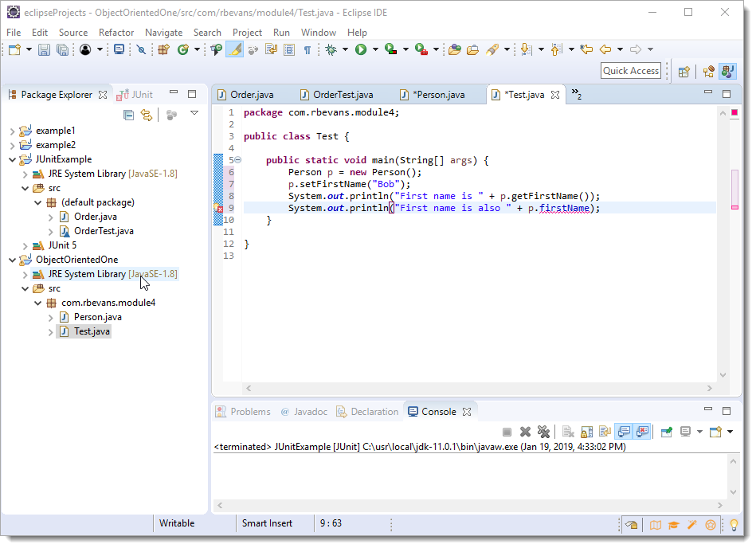Click the New Java Package icon
Image resolution: width=756 pixels, height=548 pixels.
163,49
